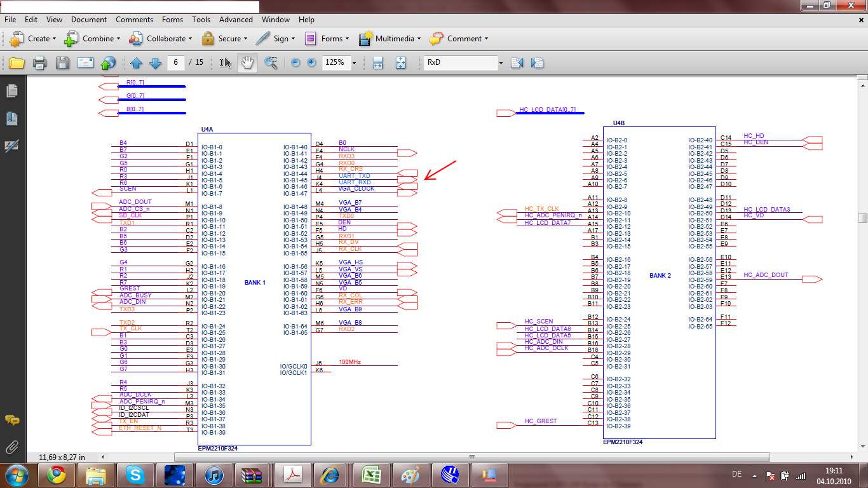Screen dimensions: 868x488
Task: Click the horizontal scrollbar thumb
Action: pyautogui.click(x=471, y=457)
